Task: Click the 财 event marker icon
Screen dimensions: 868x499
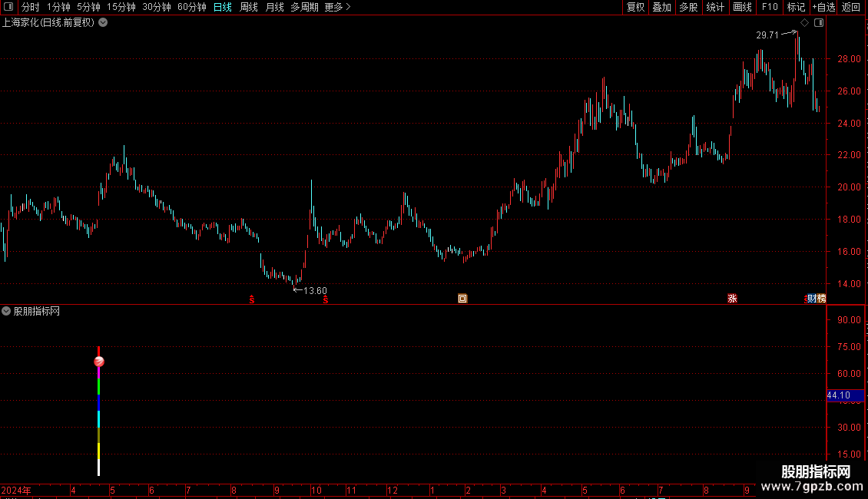Action: point(811,299)
